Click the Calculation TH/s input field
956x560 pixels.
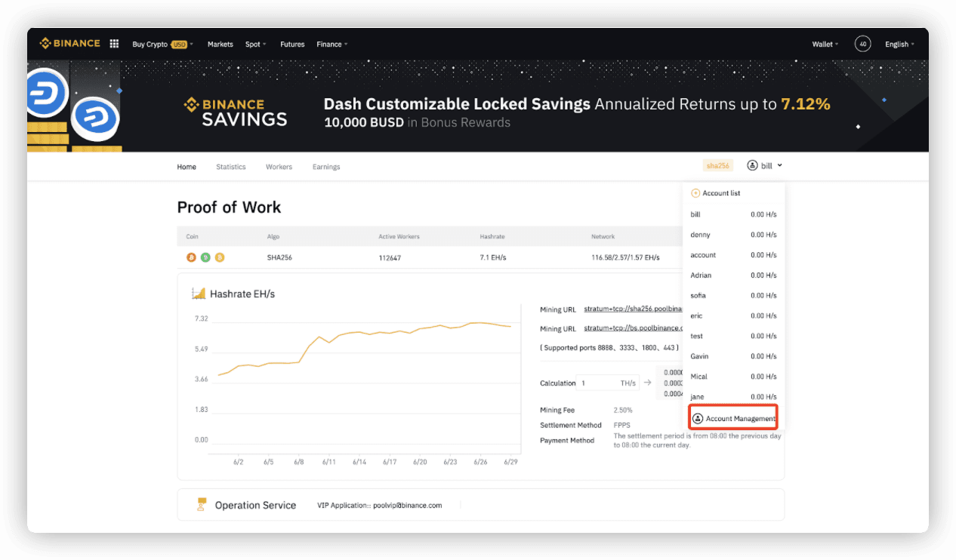click(608, 383)
